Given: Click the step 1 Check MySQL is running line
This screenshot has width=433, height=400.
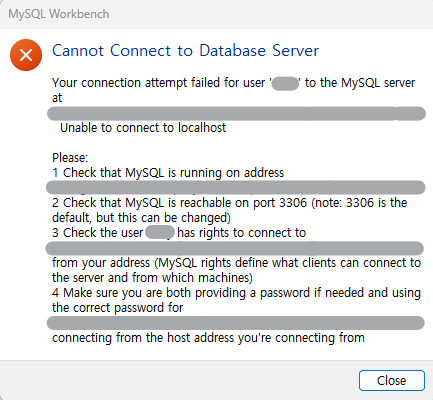Looking at the screenshot, I should [x=168, y=173].
